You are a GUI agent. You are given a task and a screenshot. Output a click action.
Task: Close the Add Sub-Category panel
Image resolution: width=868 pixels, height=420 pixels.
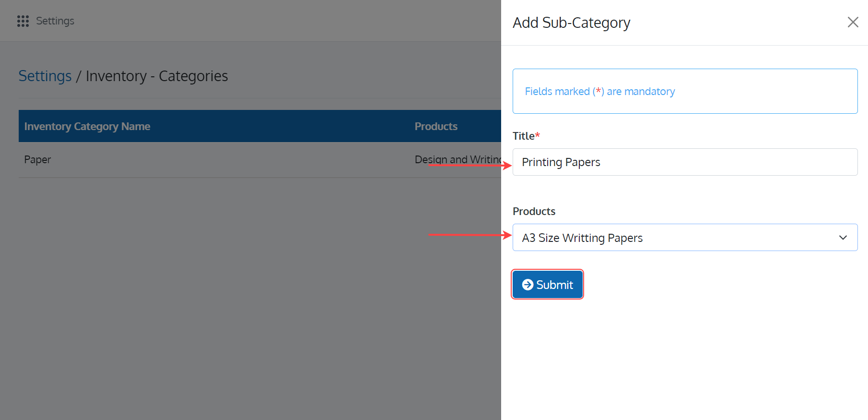tap(853, 22)
